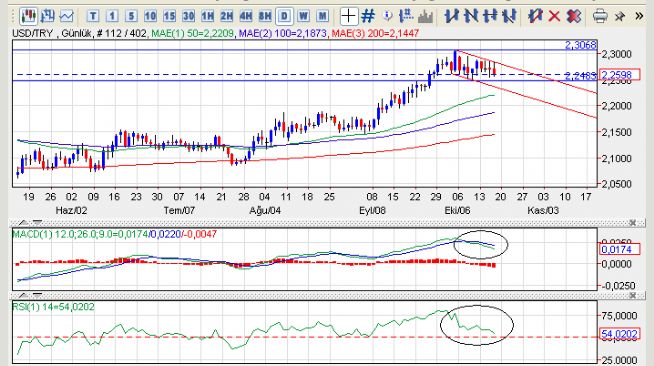Click the Eki/06 date axis label
This screenshot has width=654, height=366.
pyautogui.click(x=457, y=211)
